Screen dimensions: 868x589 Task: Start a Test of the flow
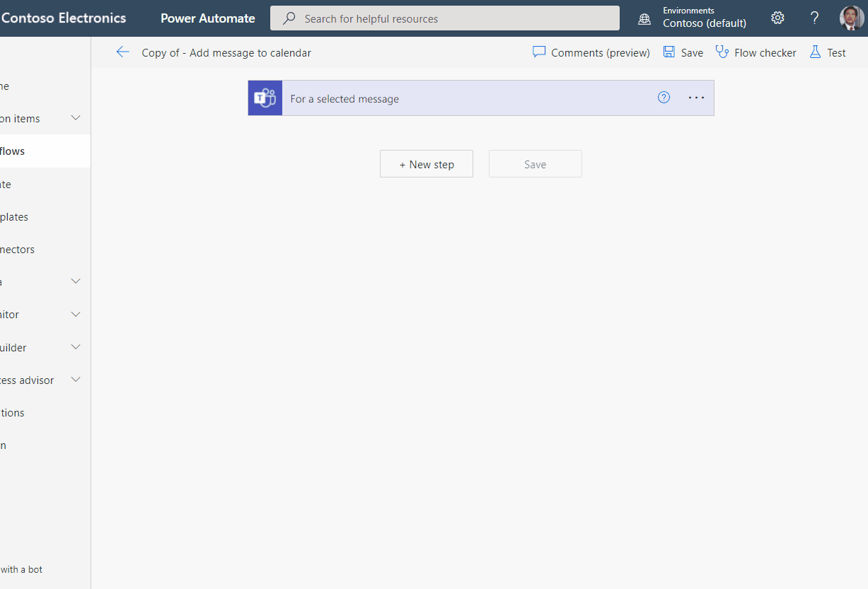coord(828,52)
